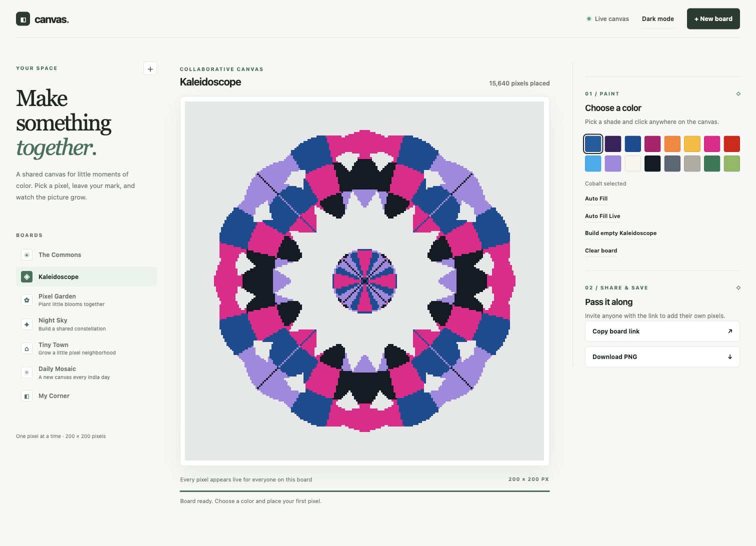Click the Night Sky star icon
This screenshot has width=756, height=546.
(x=27, y=324)
